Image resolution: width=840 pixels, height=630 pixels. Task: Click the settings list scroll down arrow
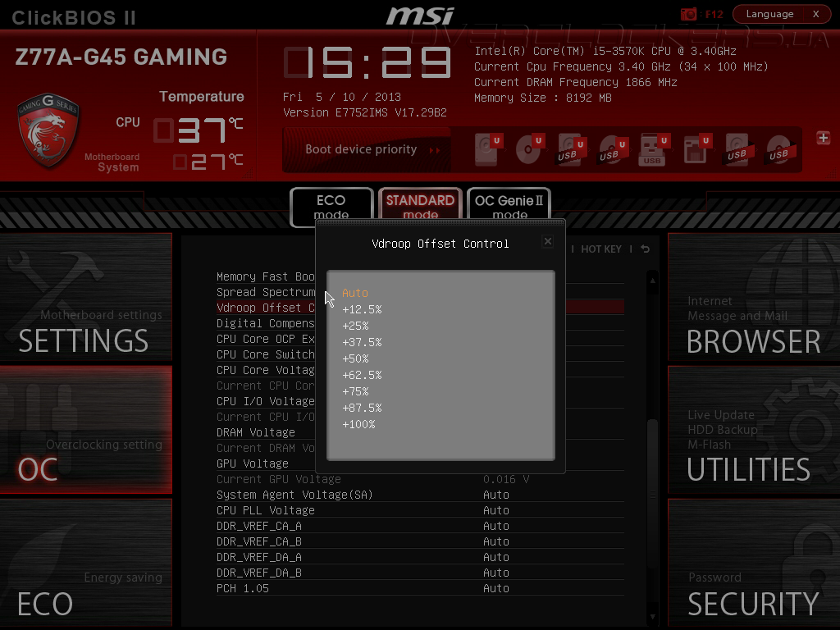tap(652, 617)
